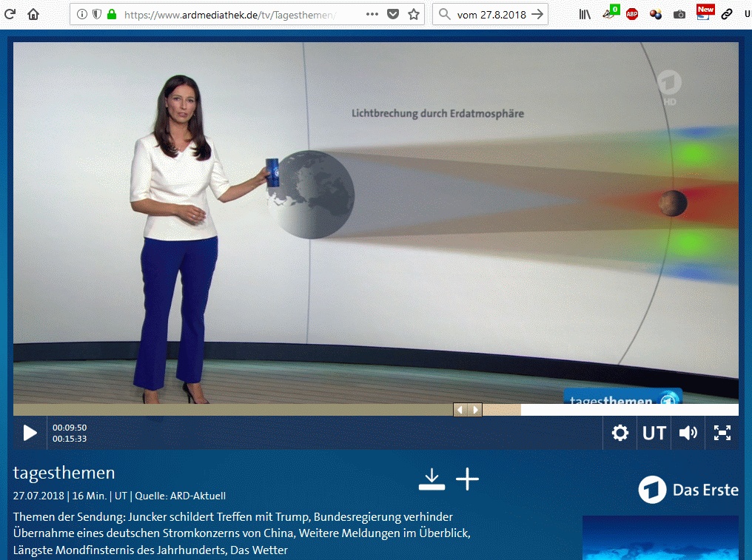
Task: Download the tagesthemen episode
Action: [432, 479]
